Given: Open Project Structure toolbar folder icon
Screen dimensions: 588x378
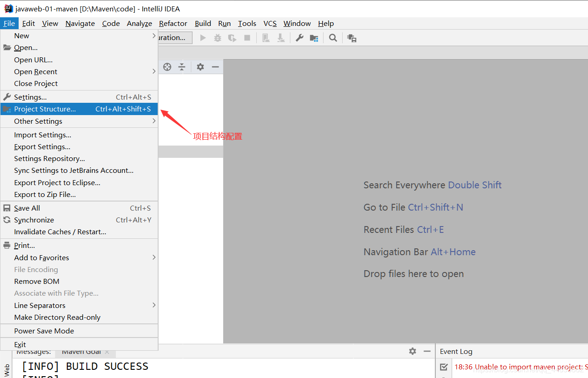Looking at the screenshot, I should [x=314, y=38].
